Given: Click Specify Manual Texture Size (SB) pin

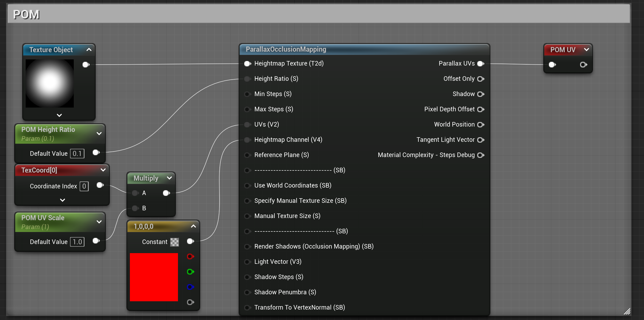Looking at the screenshot, I should (248, 201).
